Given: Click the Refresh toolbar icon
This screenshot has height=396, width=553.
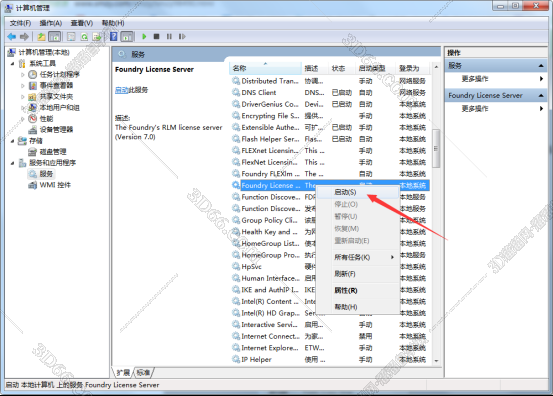Looking at the screenshot, I should pos(84,36).
